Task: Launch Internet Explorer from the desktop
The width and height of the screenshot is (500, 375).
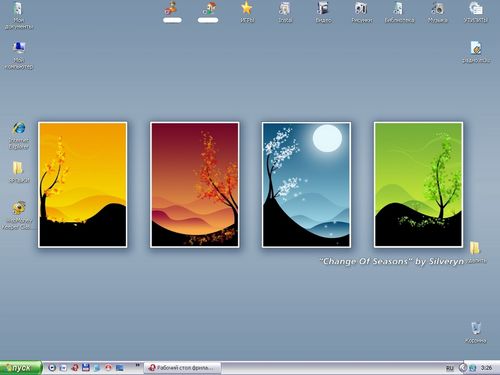Action: pos(19,135)
